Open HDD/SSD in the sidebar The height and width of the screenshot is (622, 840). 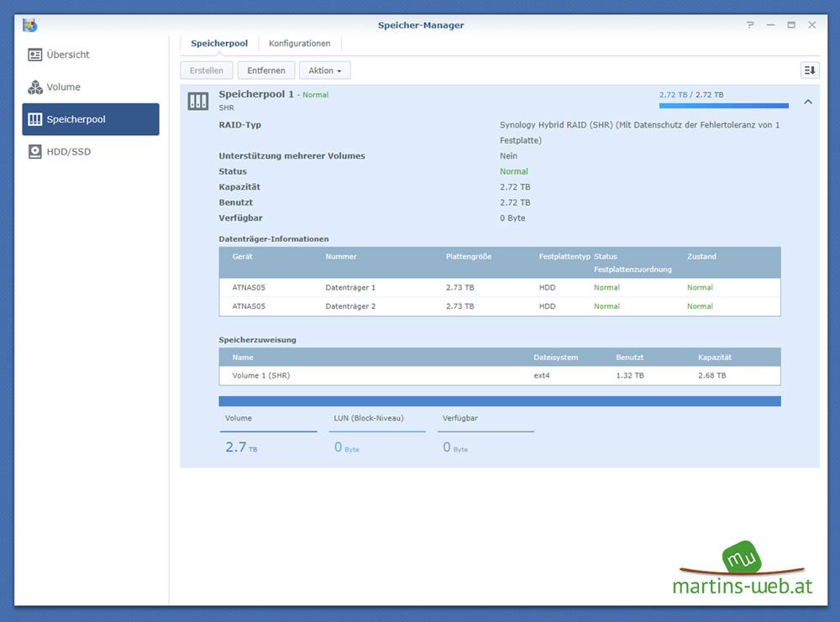pyautogui.click(x=91, y=151)
